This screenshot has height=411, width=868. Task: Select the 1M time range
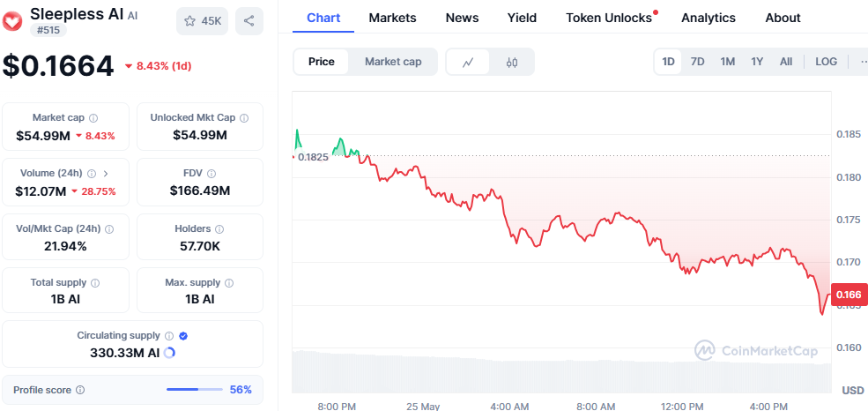click(x=727, y=62)
